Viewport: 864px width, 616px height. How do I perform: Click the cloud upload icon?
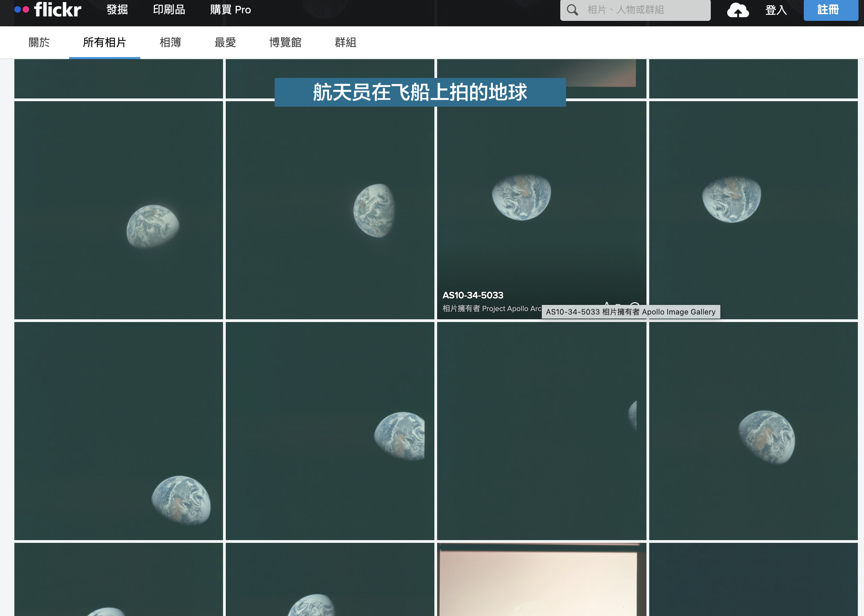coord(738,10)
